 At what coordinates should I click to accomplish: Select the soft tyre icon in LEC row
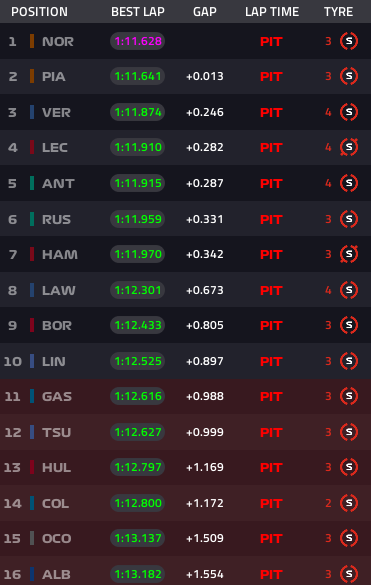[x=349, y=147]
